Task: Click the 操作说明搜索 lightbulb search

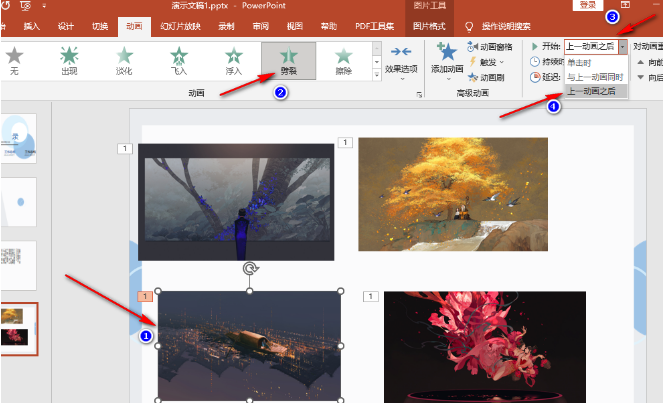Action: [469, 27]
